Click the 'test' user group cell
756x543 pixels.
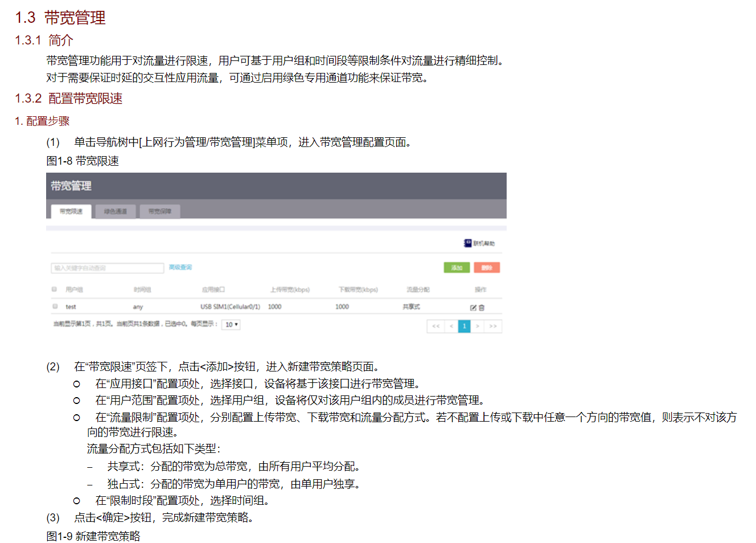[71, 307]
